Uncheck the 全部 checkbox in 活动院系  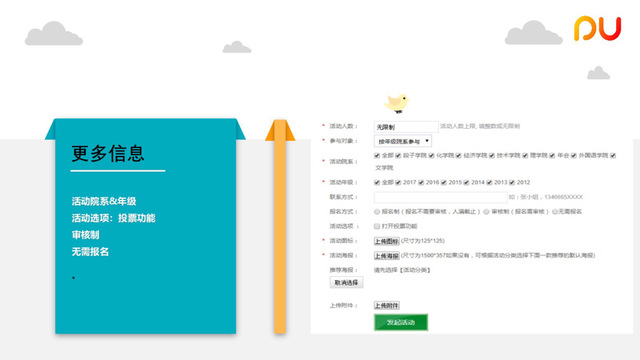[x=377, y=156]
